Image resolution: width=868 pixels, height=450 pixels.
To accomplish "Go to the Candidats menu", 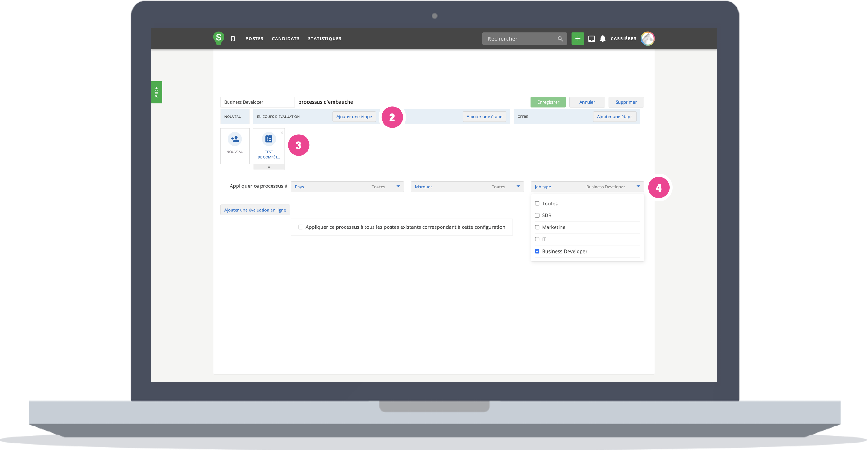I will tap(286, 39).
